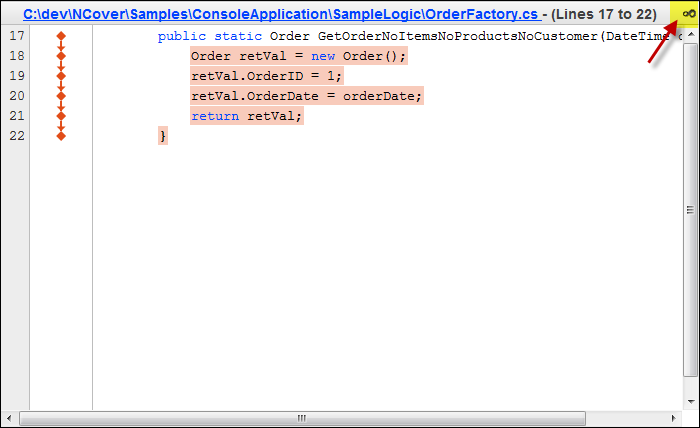Select line number 17 in the gutter

[x=15, y=36]
